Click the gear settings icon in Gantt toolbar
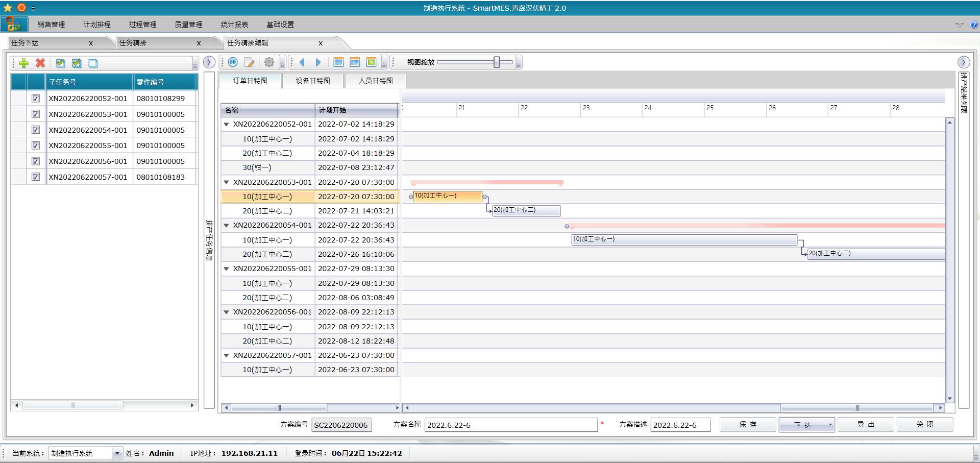 tap(269, 62)
